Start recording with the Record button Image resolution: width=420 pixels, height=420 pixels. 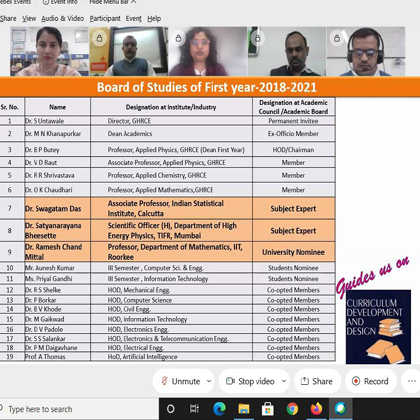click(371, 381)
